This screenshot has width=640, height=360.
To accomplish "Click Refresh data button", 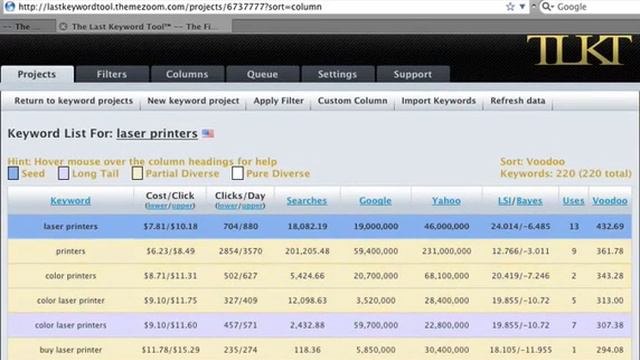I will tap(518, 101).
